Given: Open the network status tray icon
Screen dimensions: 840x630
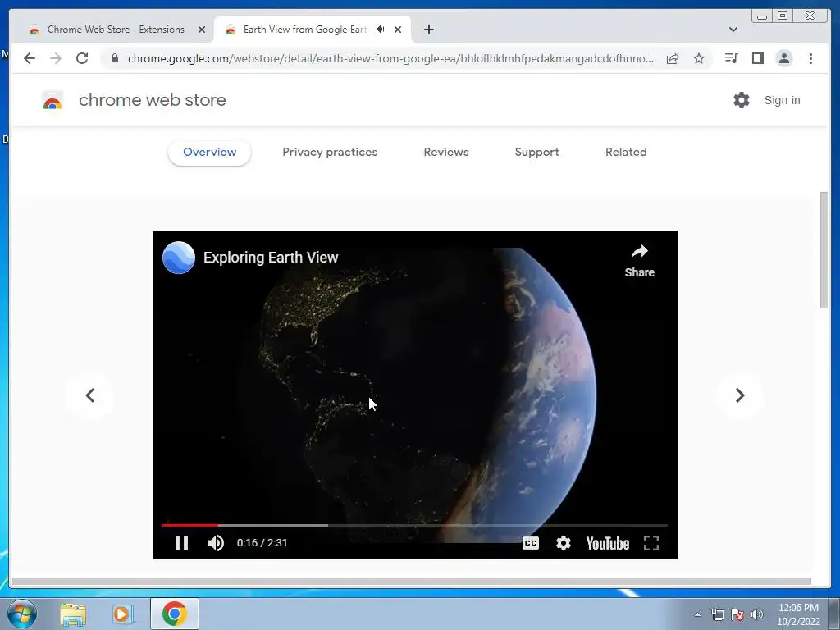Looking at the screenshot, I should (717, 614).
